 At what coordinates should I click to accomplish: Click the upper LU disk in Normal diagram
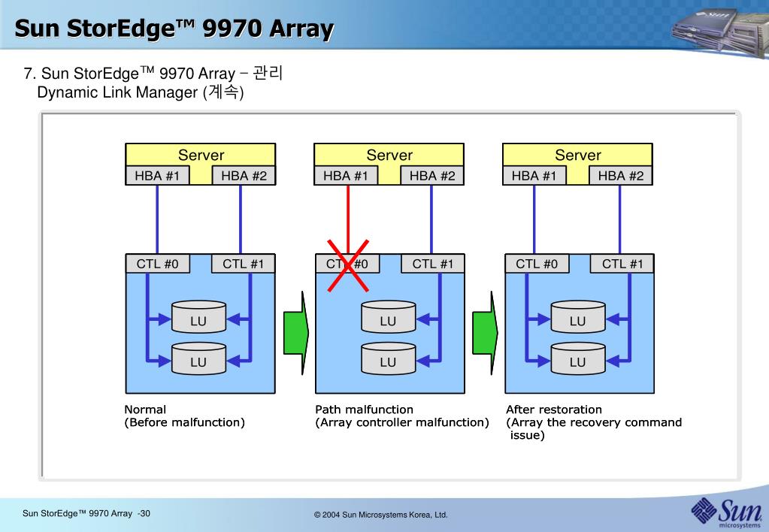point(198,317)
